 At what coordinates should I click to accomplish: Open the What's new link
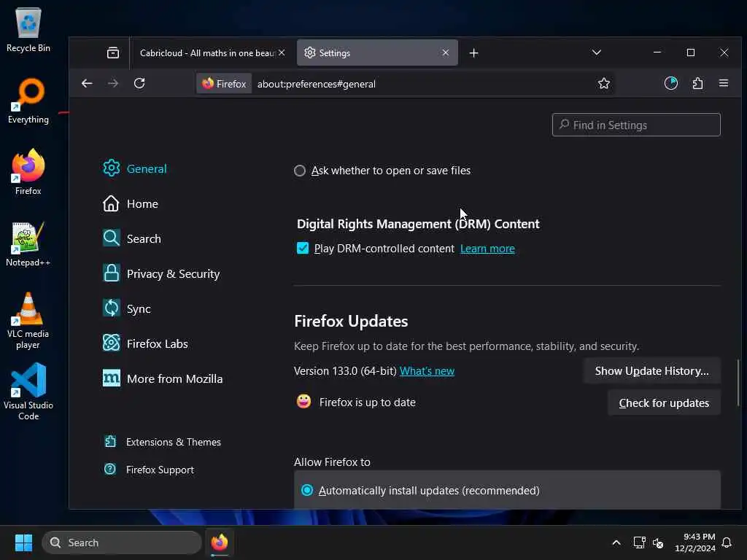427,371
